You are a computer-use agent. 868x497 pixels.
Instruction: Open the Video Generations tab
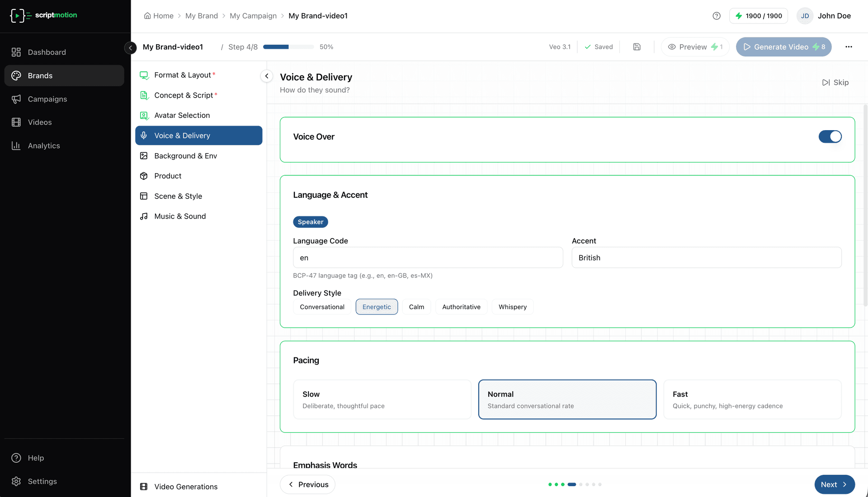click(185, 487)
